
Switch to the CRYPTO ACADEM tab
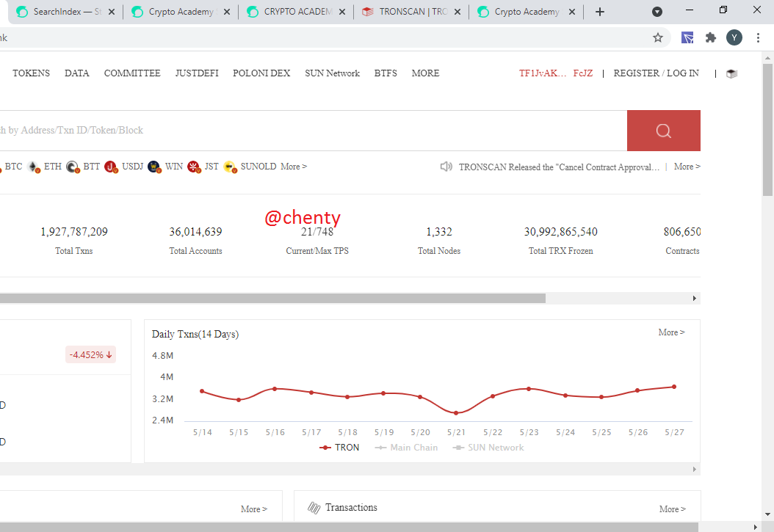[297, 12]
